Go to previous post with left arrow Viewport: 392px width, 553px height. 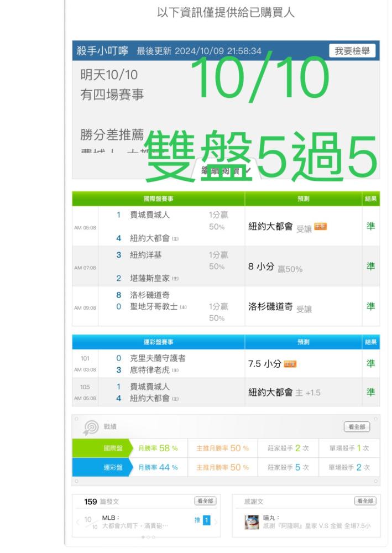[77, 523]
